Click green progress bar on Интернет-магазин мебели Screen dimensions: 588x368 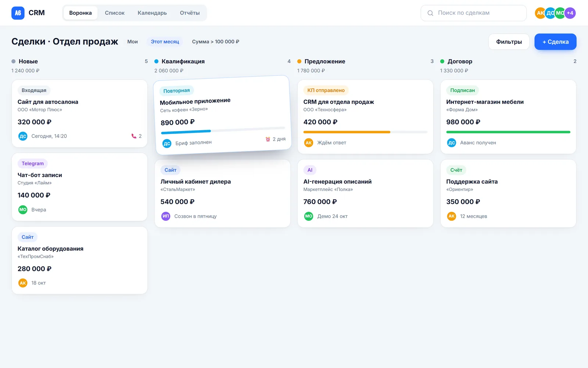pos(508,132)
